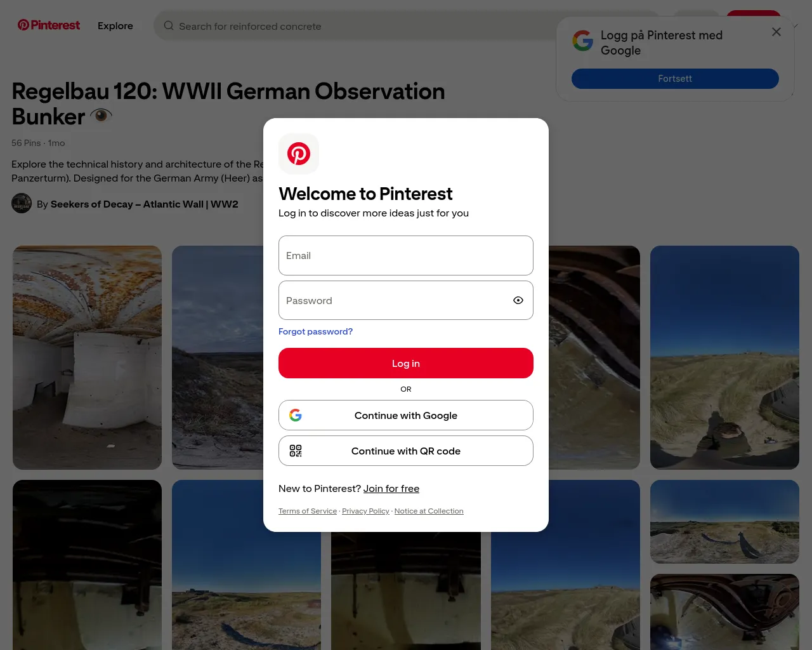The image size is (812, 650).
Task: Open the grassy dune with photographer shadow pin
Action: click(724, 357)
